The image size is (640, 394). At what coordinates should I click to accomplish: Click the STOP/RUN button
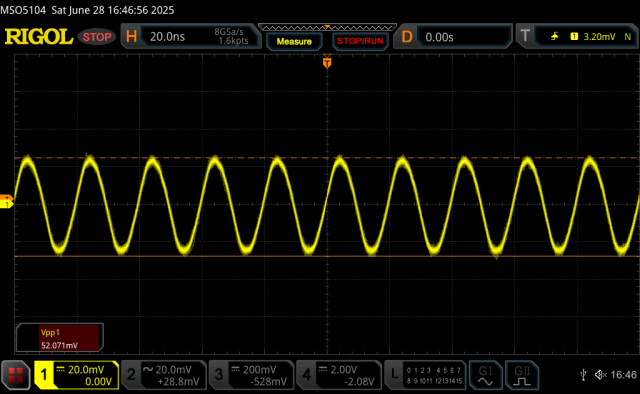pyautogui.click(x=360, y=41)
